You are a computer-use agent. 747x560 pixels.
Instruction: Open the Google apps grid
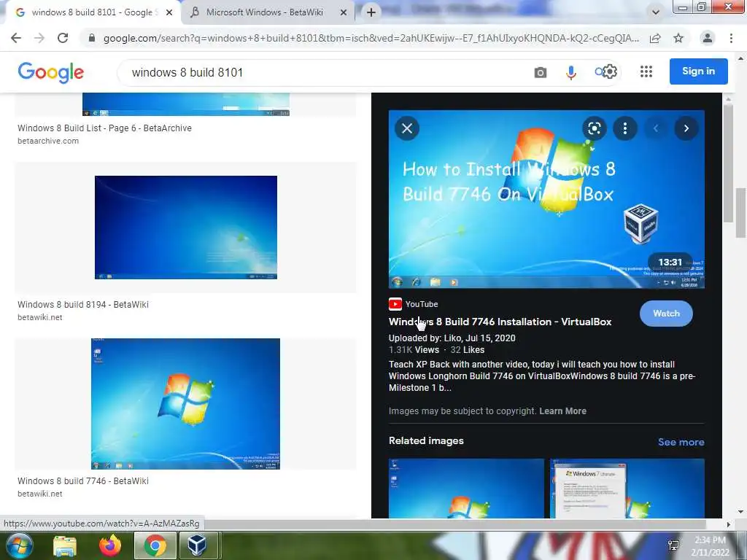coord(646,71)
